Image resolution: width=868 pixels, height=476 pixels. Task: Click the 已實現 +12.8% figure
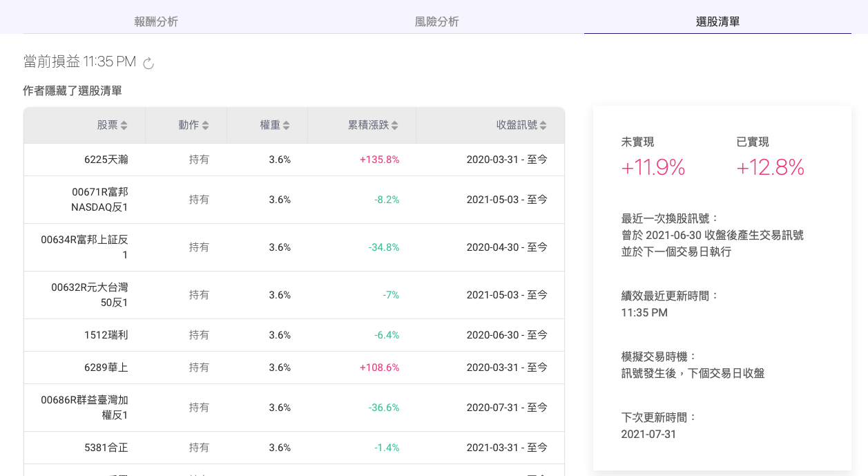pyautogui.click(x=770, y=167)
